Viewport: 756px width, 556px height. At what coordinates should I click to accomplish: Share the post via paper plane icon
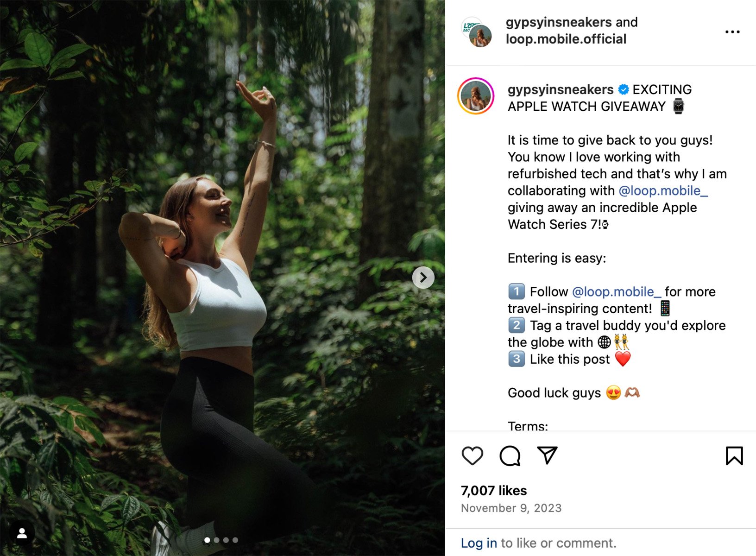(x=547, y=455)
